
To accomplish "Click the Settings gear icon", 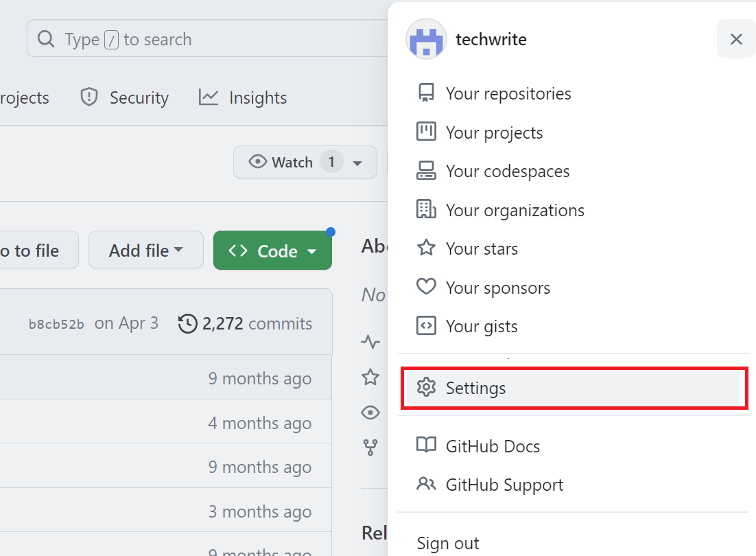I will tap(426, 388).
